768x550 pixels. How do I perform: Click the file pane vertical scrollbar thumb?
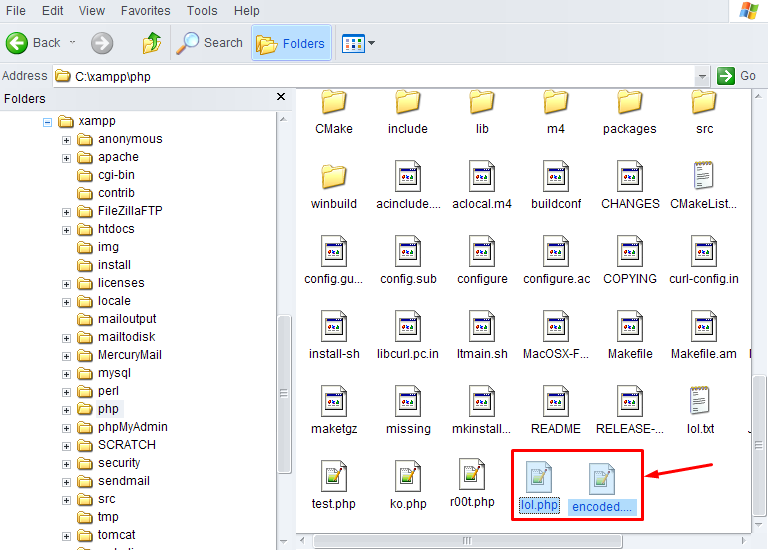759,446
